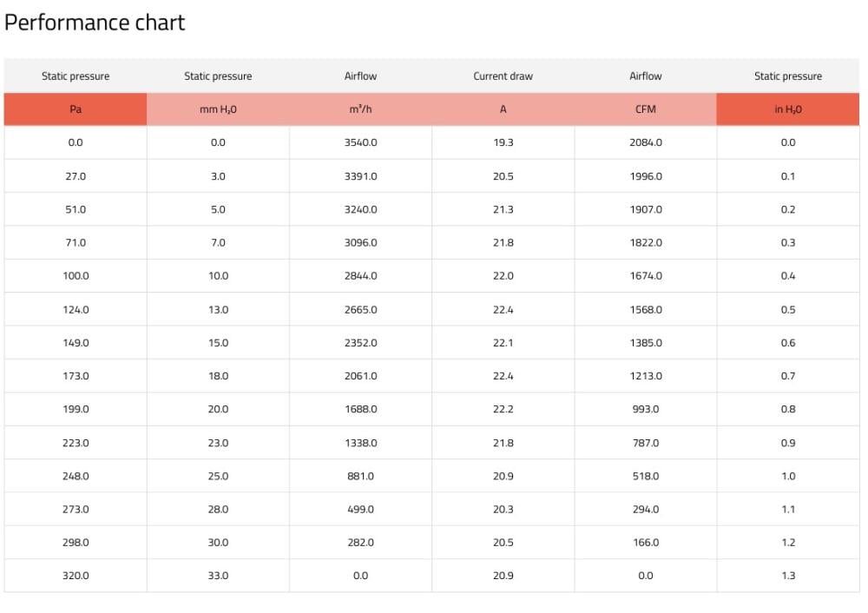Click the A current unit header
The height and width of the screenshot is (613, 868).
[503, 109]
